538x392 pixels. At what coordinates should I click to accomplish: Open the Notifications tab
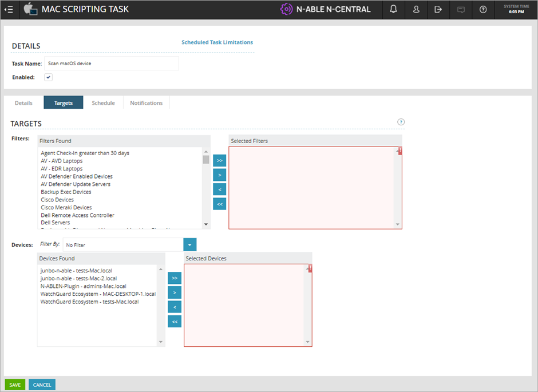(x=146, y=102)
